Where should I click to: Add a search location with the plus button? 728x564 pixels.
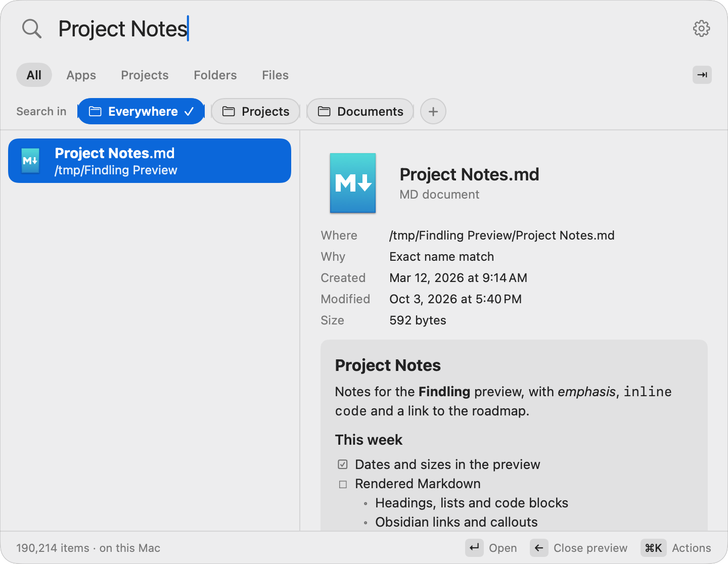(x=433, y=111)
